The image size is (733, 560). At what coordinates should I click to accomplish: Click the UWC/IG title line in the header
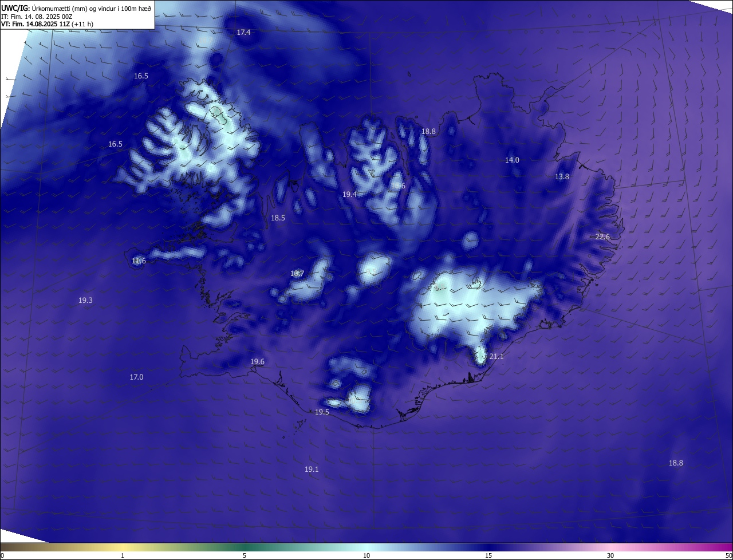(x=76, y=8)
